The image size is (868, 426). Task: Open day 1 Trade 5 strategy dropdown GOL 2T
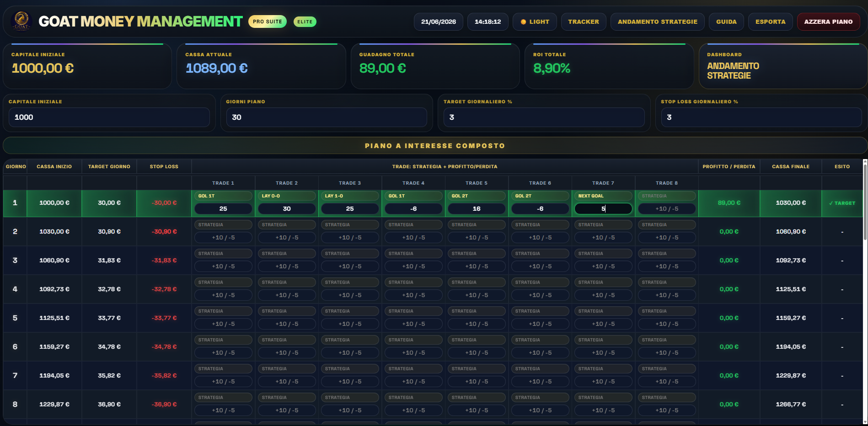pos(477,196)
